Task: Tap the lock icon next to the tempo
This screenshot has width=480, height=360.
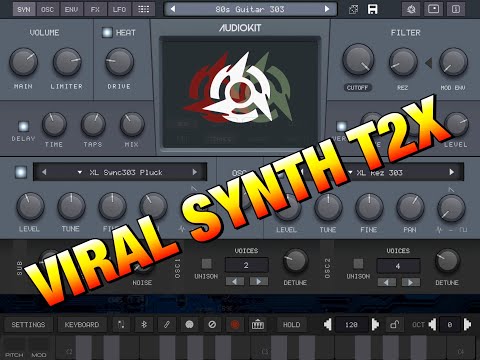Action: 395,324
